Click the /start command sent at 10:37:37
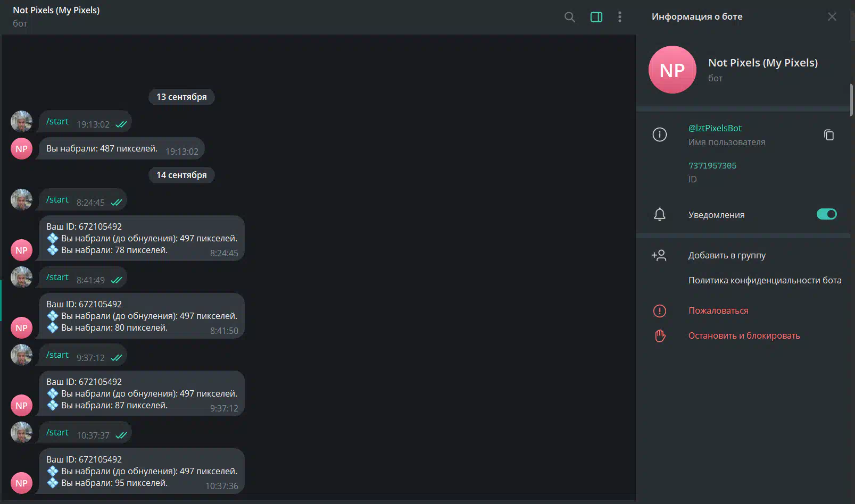This screenshot has width=855, height=504. (57, 432)
